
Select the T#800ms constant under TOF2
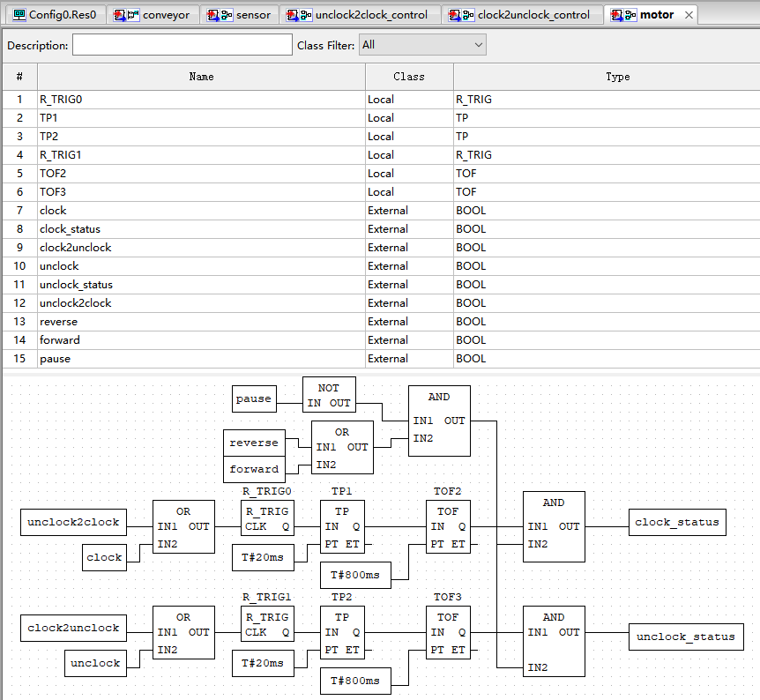(355, 575)
